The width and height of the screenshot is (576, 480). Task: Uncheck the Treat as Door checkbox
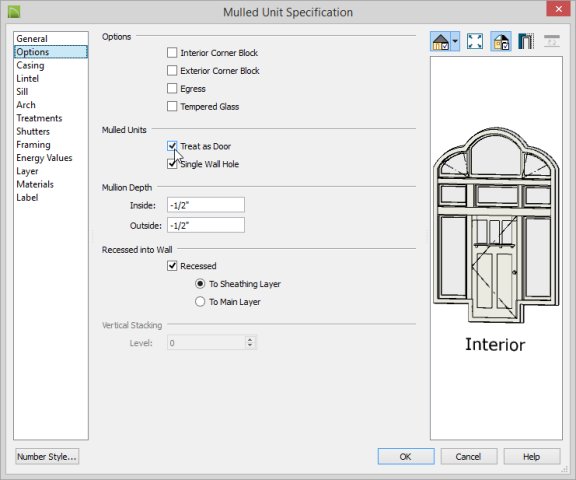pyautogui.click(x=172, y=146)
